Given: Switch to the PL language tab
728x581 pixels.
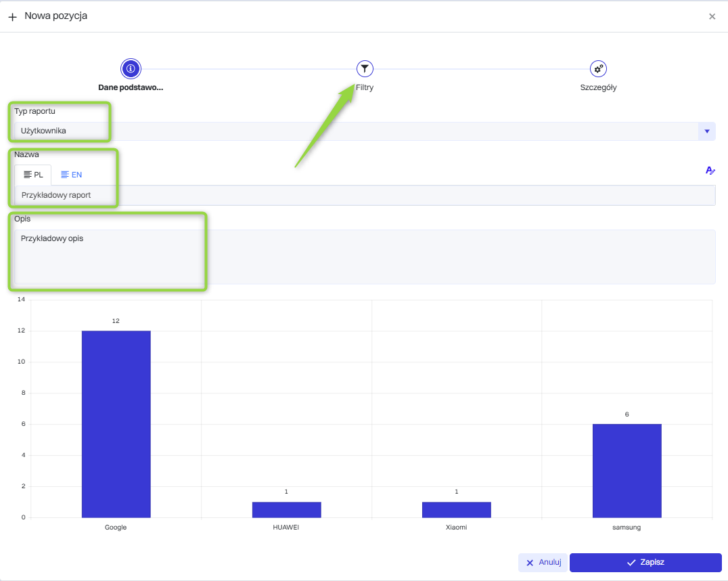Looking at the screenshot, I should point(33,175).
